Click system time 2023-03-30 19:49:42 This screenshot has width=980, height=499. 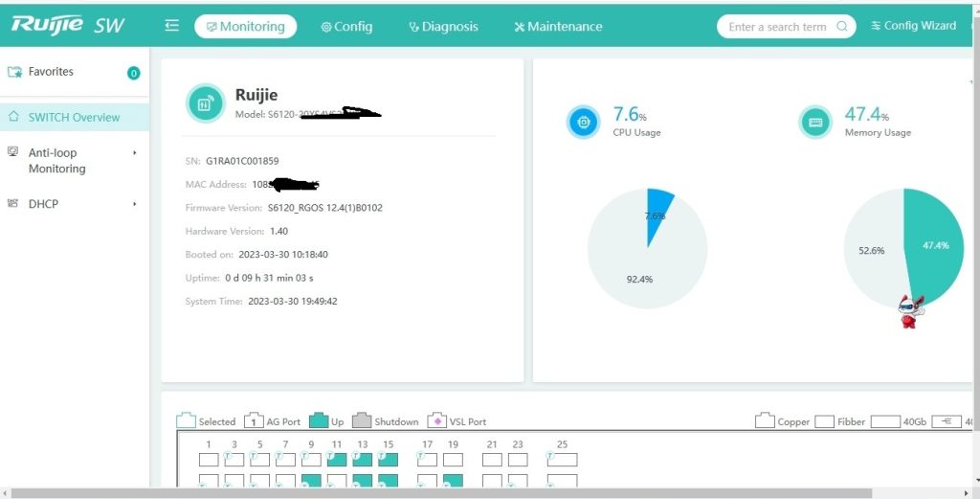coord(293,302)
